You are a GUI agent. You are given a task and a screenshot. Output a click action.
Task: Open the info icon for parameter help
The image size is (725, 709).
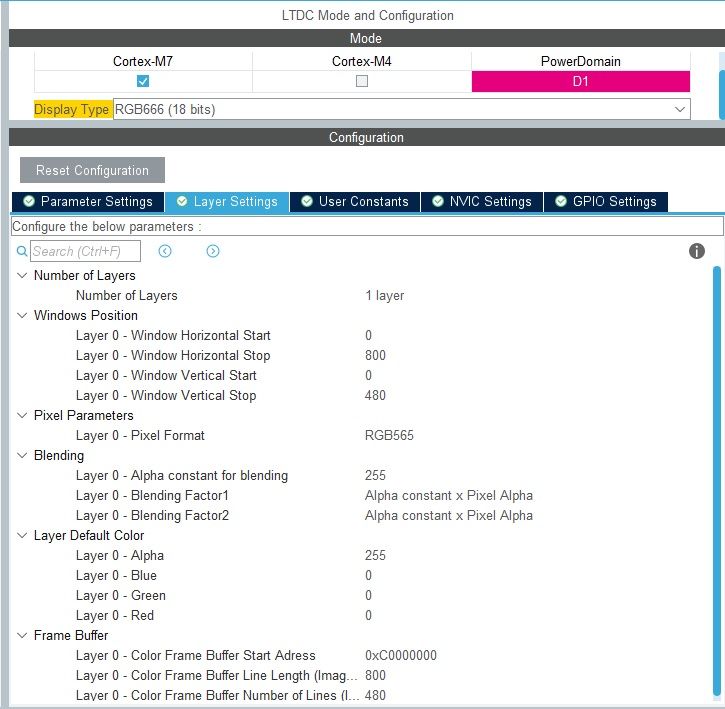(x=697, y=251)
